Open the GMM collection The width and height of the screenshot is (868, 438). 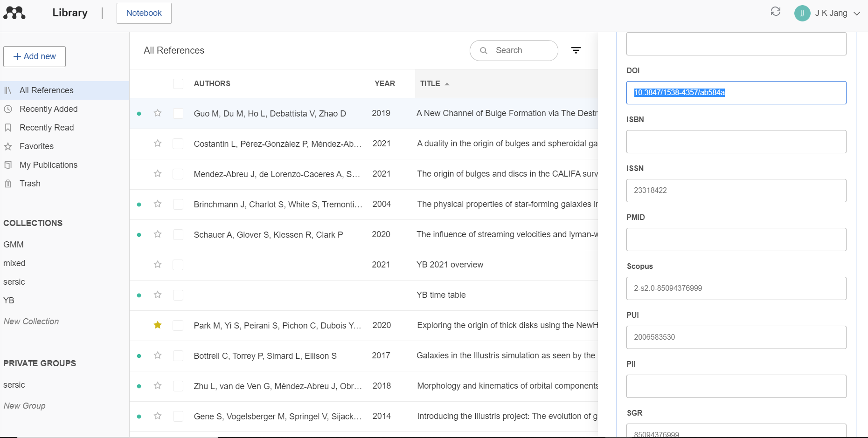14,245
